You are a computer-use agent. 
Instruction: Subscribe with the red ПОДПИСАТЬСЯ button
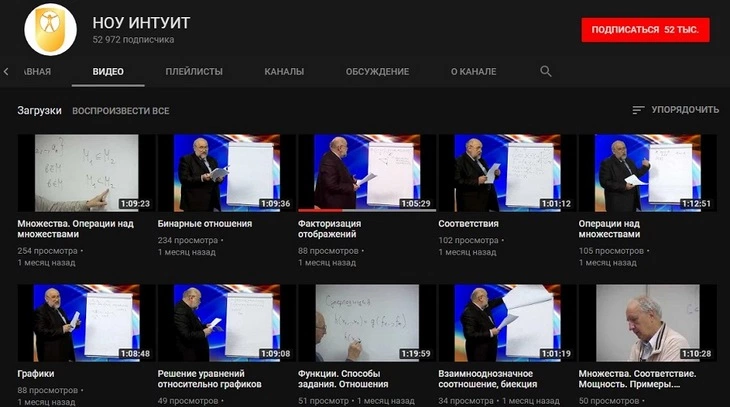[645, 30]
